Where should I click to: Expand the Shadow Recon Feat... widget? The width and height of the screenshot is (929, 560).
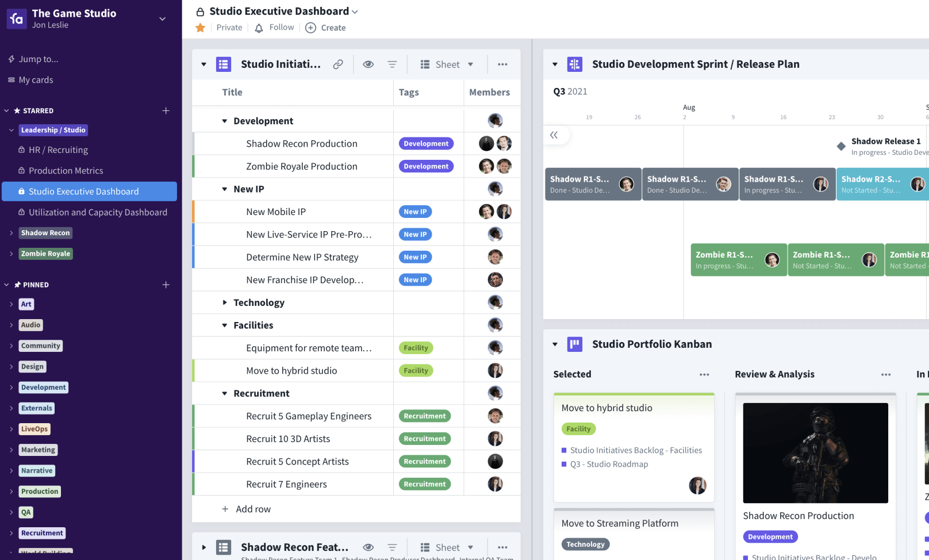point(204,547)
